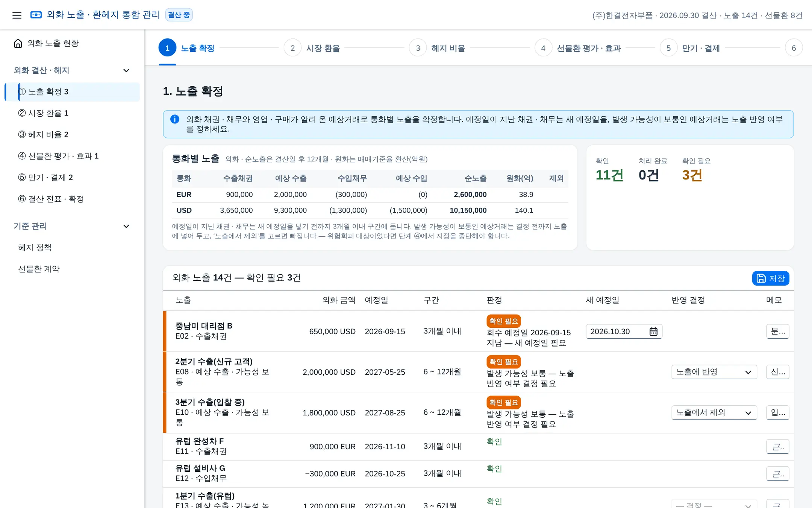The image size is (812, 508).
Task: Click the 원화(억) value 140.1
Action: click(524, 210)
